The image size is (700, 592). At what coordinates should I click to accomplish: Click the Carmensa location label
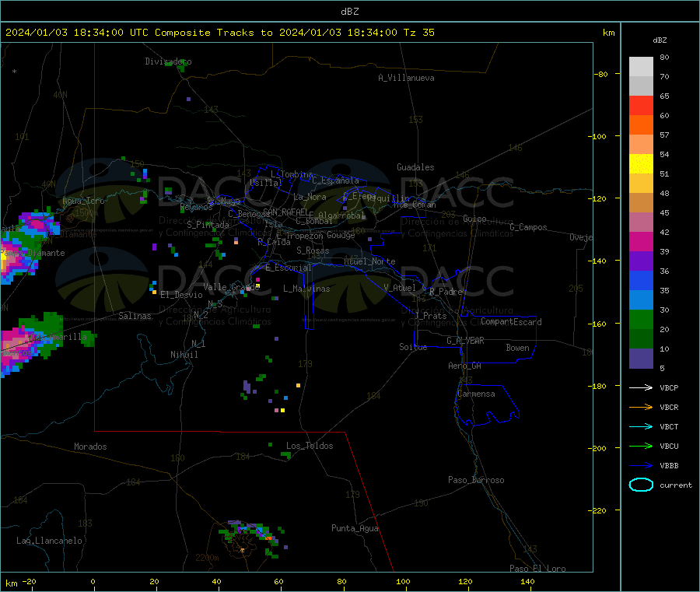coord(476,394)
